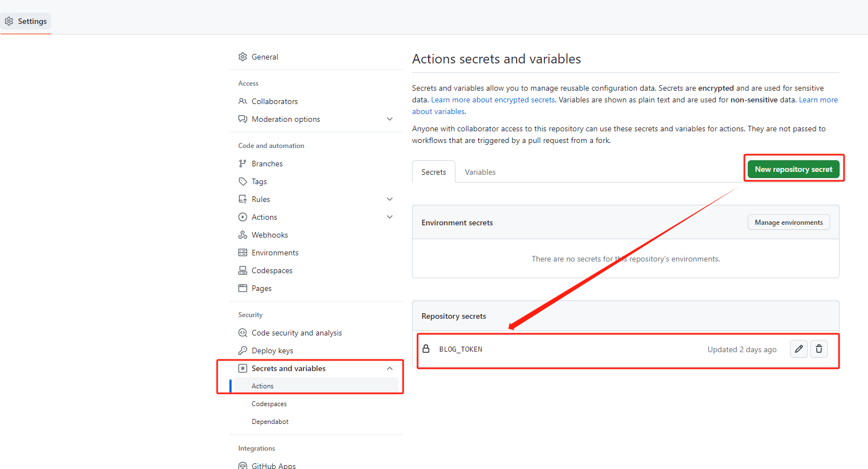This screenshot has height=469, width=868.
Task: Delete BLOG_TOKEN using the trash icon
Action: tap(818, 349)
